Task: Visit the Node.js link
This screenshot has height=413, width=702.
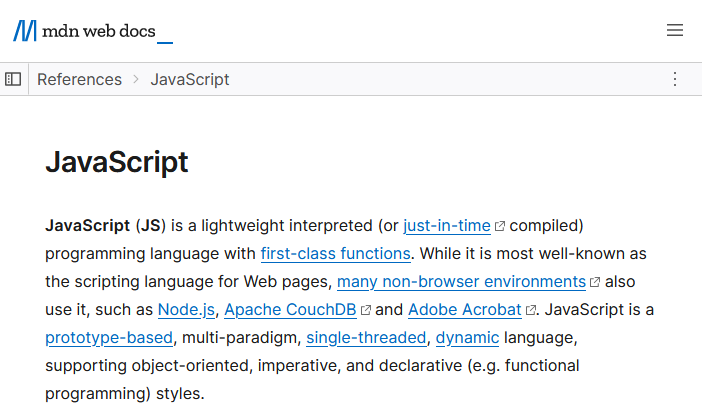Action: point(187,309)
